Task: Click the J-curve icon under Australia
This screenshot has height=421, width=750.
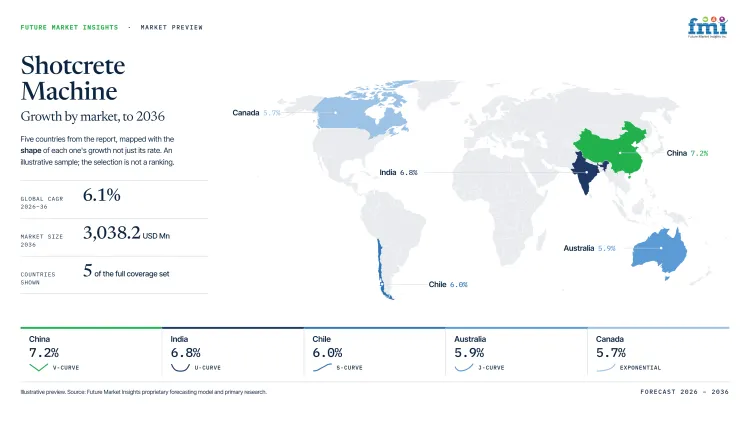Action: pos(463,367)
